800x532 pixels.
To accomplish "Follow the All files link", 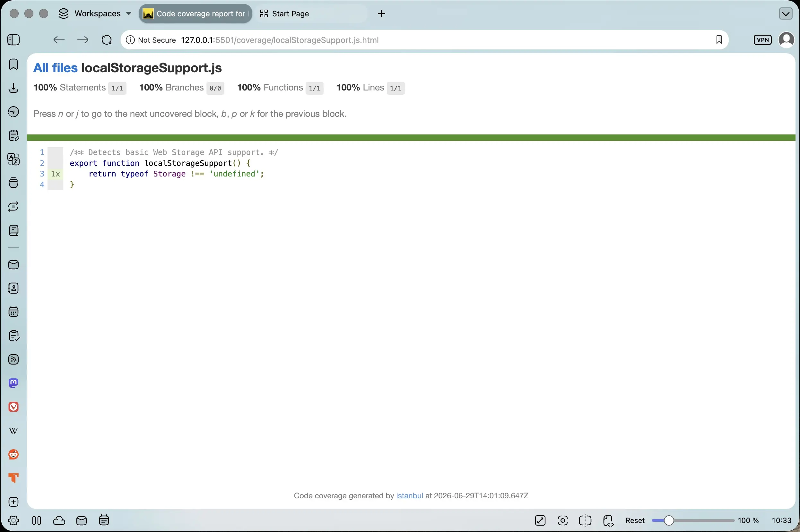I will tap(56, 68).
